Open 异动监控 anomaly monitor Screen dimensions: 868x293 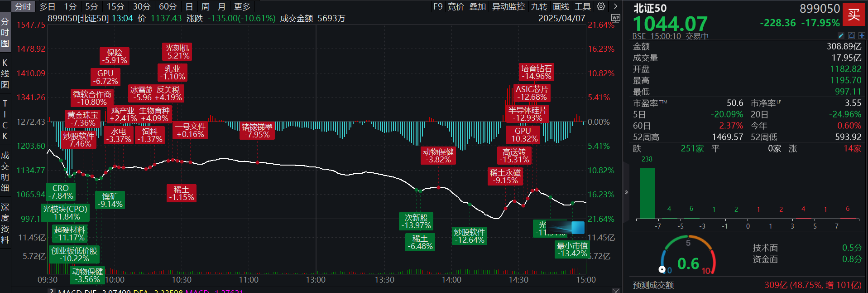click(508, 6)
